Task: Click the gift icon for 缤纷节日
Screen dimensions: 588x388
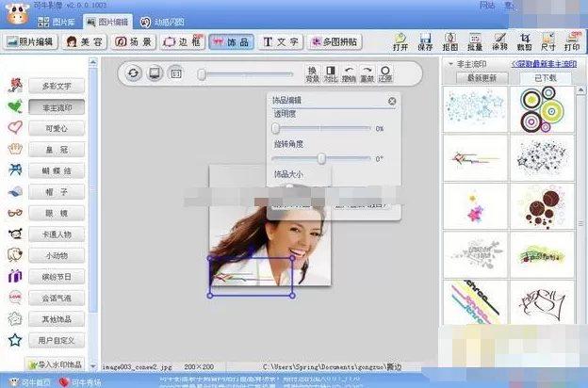Action: tap(15, 276)
